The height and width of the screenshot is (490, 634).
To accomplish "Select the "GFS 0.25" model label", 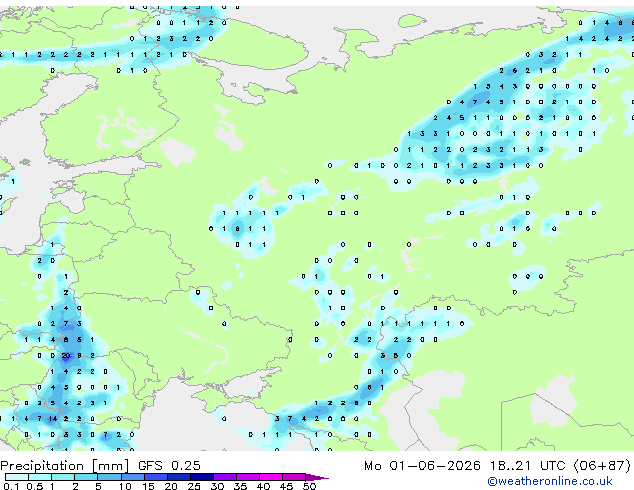I will (169, 466).
